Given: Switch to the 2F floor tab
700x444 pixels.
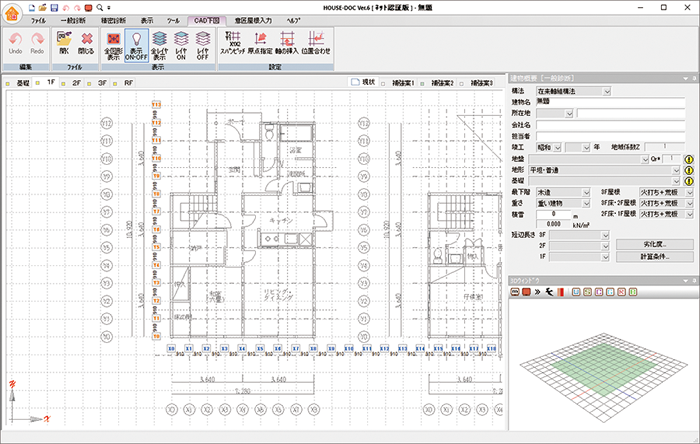Looking at the screenshot, I should [x=77, y=84].
